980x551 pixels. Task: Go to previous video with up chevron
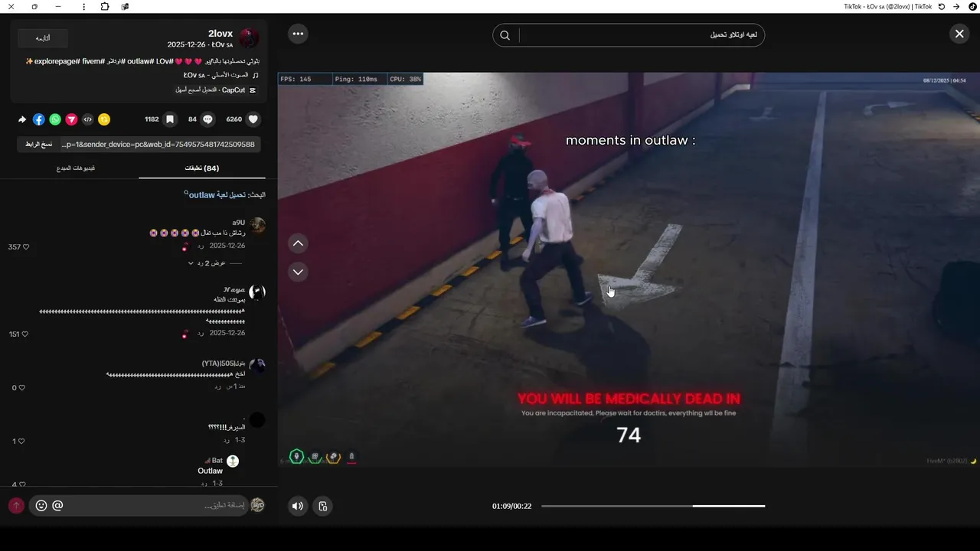[x=299, y=244]
